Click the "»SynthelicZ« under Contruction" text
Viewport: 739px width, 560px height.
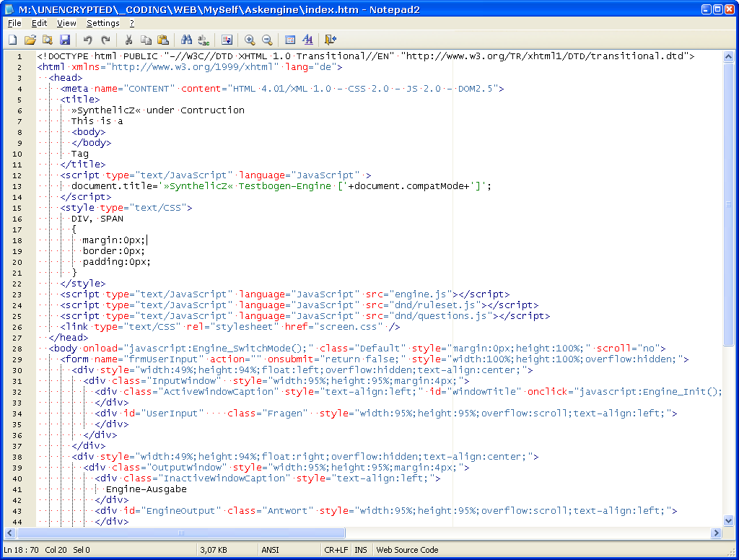point(158,110)
